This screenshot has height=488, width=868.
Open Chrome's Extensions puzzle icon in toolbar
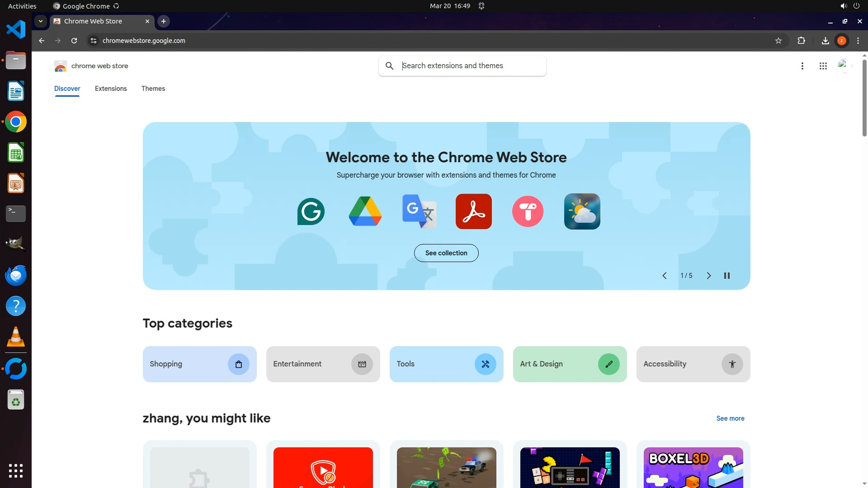pyautogui.click(x=801, y=41)
